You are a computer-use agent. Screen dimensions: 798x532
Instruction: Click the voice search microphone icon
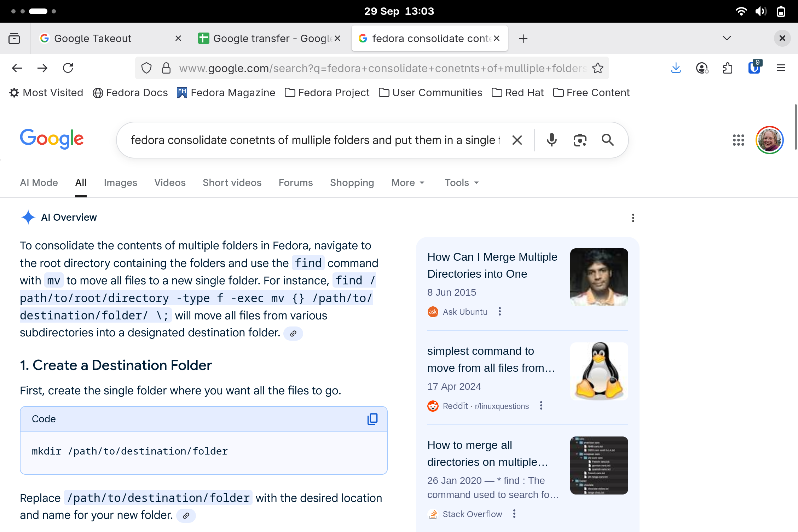click(551, 140)
